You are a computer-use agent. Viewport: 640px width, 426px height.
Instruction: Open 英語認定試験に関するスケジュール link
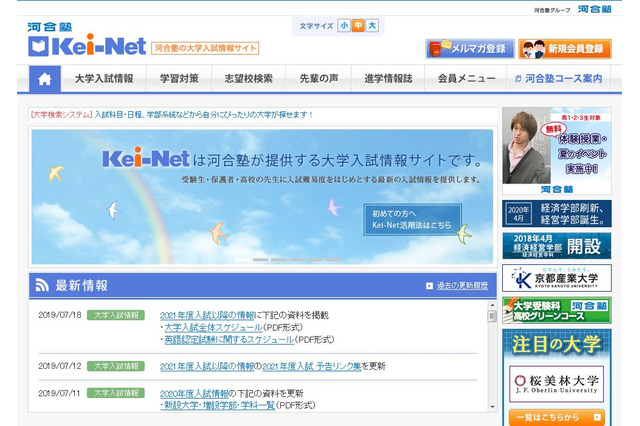pos(229,339)
